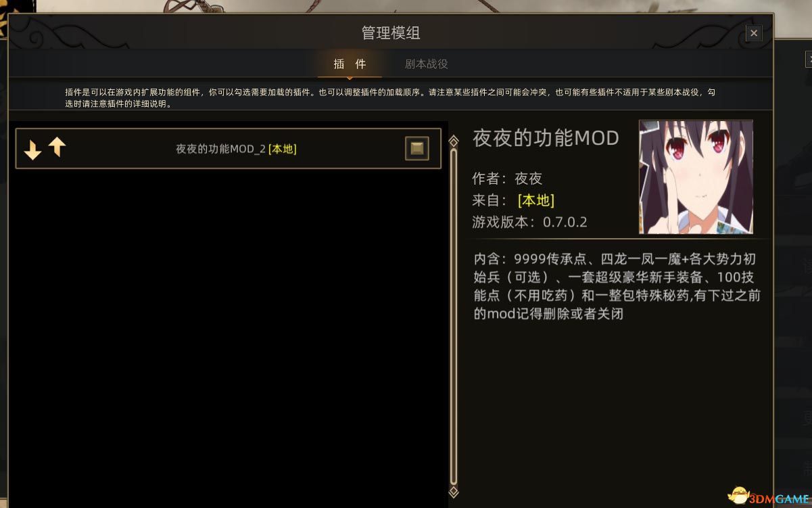
Task: Click the [本地] source label beside 来自
Action: coord(536,200)
